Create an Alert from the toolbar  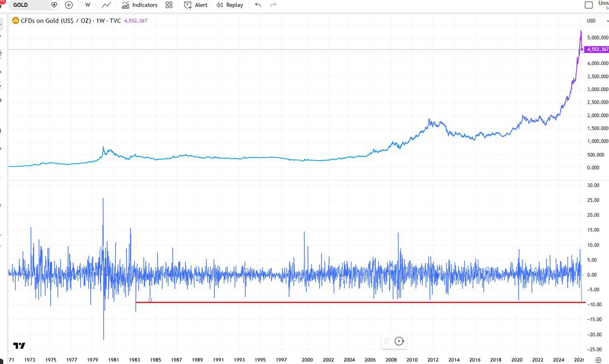[x=196, y=5]
